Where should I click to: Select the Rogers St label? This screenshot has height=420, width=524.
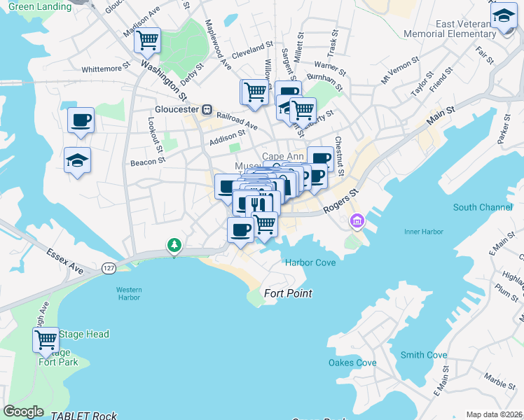(341, 201)
